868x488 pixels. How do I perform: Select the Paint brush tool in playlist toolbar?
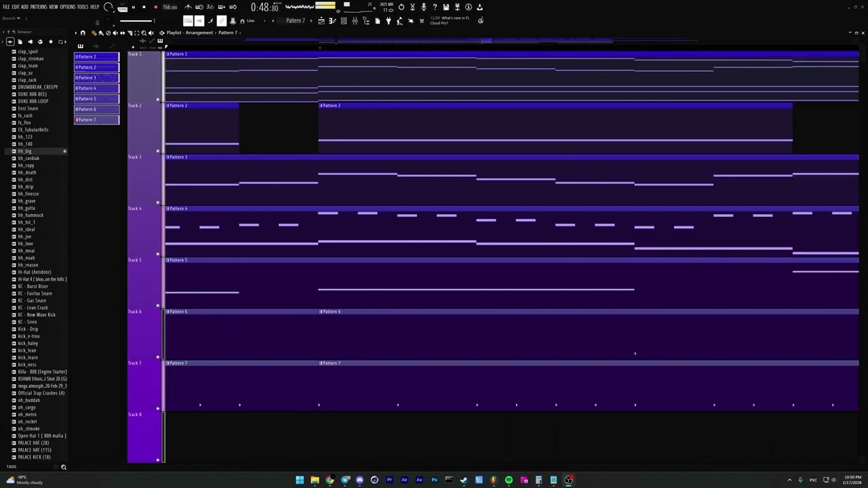pos(101,33)
